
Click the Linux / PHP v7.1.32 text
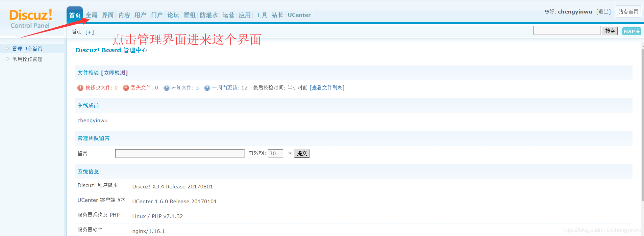(x=157, y=216)
